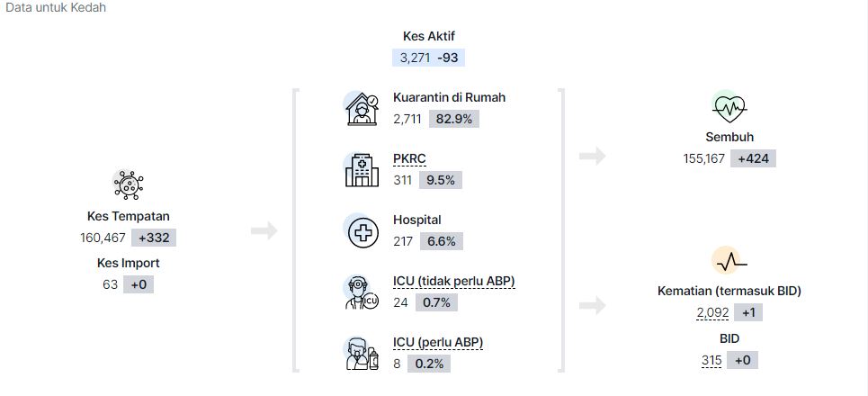The height and width of the screenshot is (396, 868).
Task: Click the underlined PKRC label
Action: click(409, 159)
